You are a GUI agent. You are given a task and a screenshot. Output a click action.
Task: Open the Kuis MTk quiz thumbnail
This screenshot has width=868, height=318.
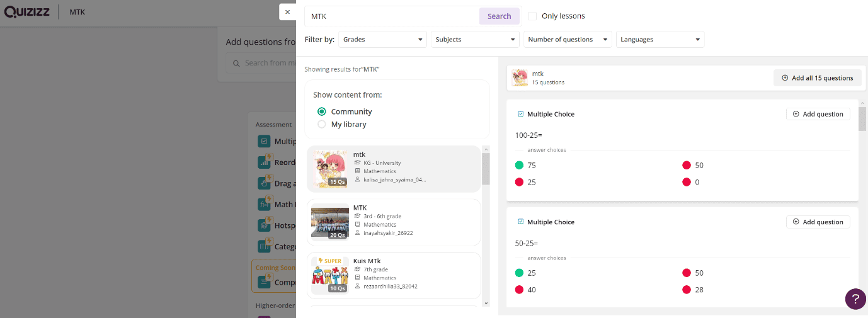330,275
